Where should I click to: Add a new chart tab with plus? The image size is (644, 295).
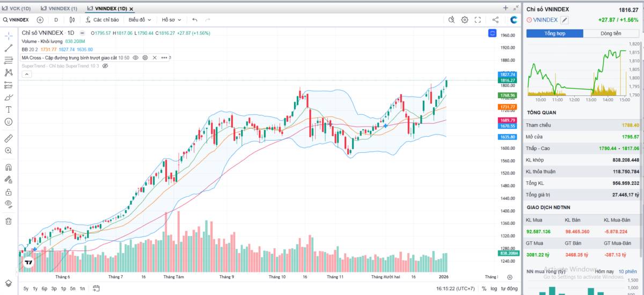pos(506,8)
